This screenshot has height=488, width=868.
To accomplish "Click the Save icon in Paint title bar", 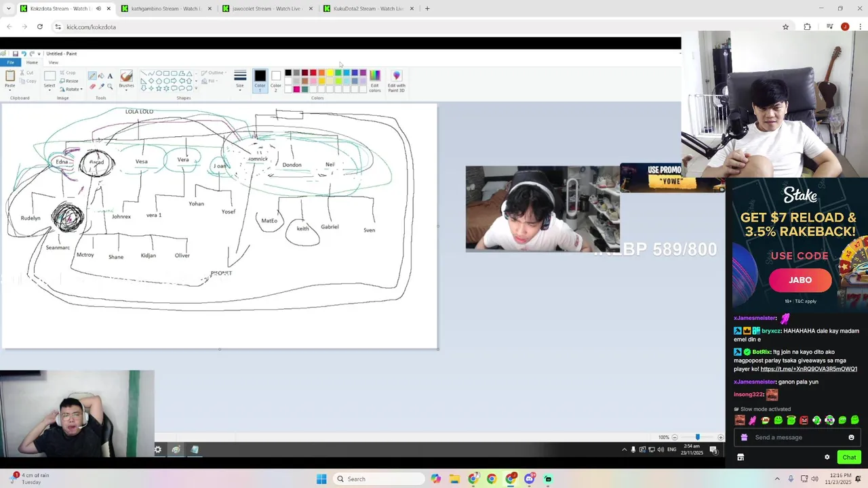I will coord(16,54).
